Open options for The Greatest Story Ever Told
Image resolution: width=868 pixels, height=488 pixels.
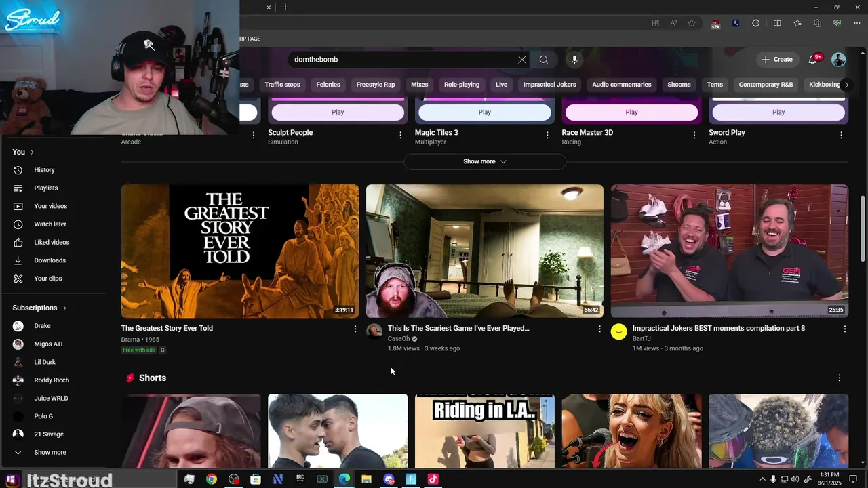(355, 329)
